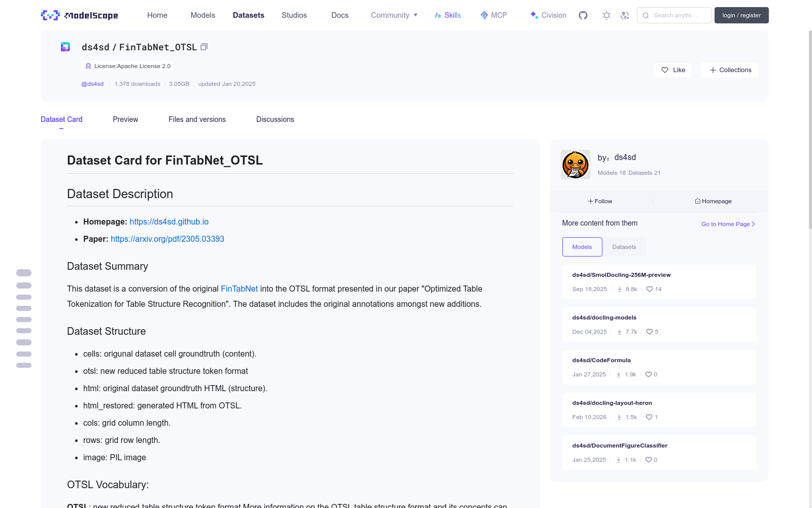Viewport: 812px width, 508px height.
Task: Select the Models tab in sidebar
Action: pyautogui.click(x=582, y=247)
